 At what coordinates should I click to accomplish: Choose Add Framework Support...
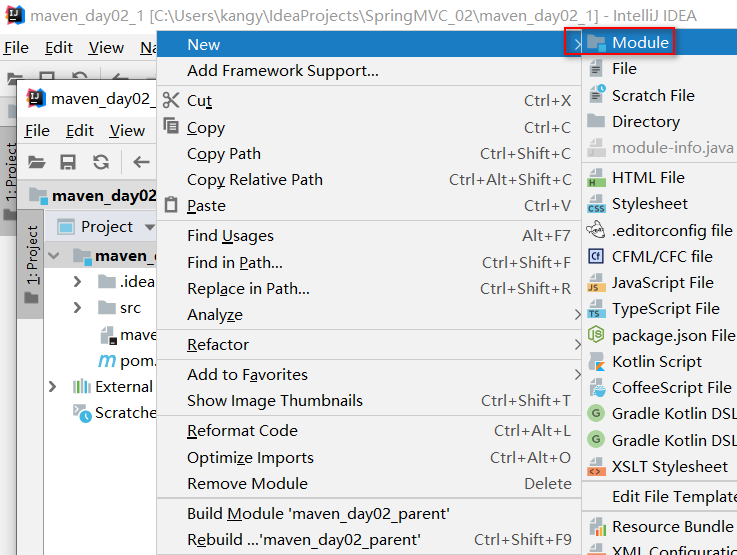pos(369,70)
